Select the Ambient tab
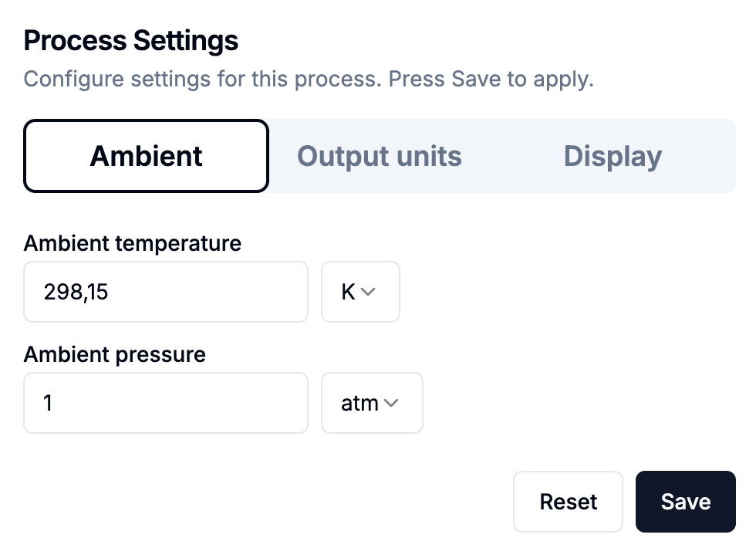Image resolution: width=756 pixels, height=548 pixels. point(146,155)
